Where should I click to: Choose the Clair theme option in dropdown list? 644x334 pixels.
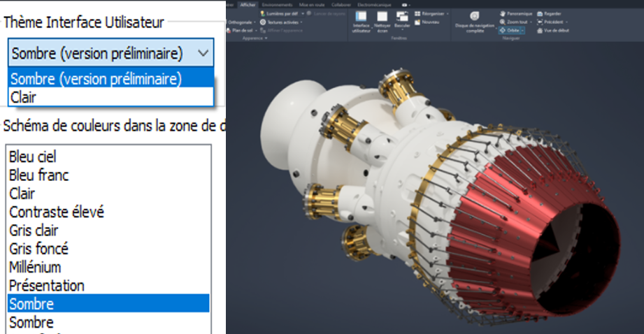coord(111,97)
